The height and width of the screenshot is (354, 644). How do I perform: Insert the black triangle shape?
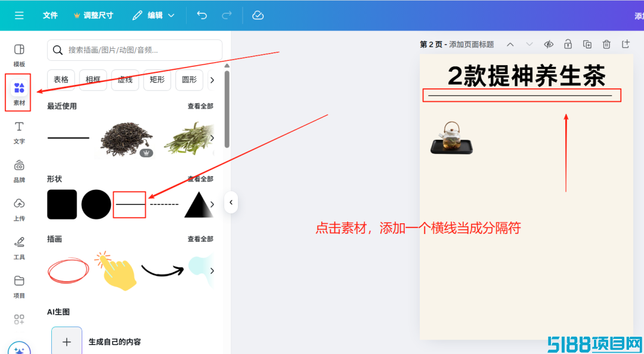pos(199,205)
